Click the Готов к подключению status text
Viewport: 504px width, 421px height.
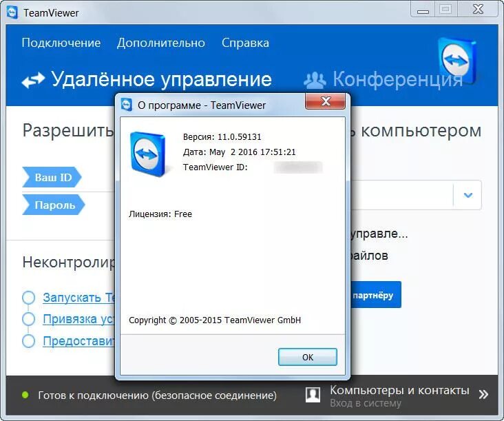pos(157,396)
